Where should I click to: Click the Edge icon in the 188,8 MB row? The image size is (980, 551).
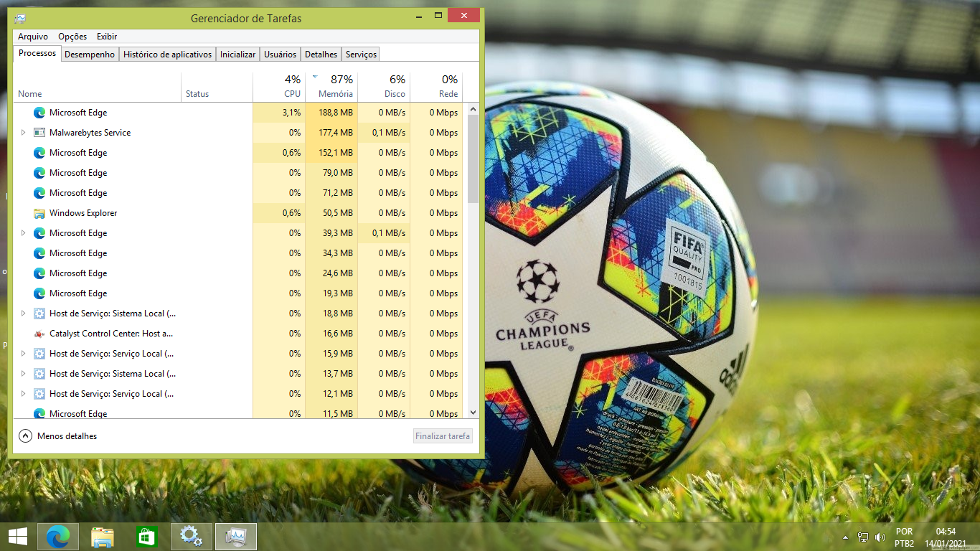click(39, 113)
